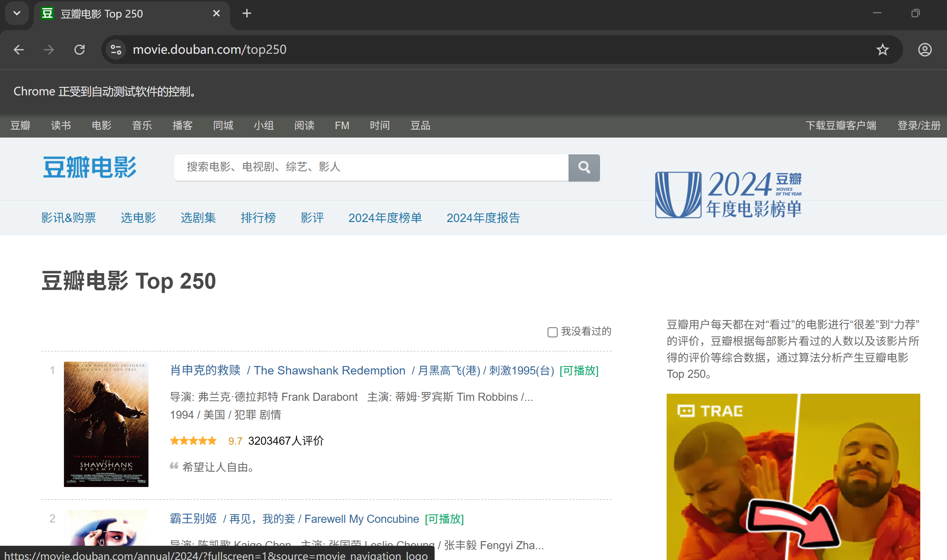Open 2024年度报告 navigation tab
Viewport: 947px width, 560px height.
pos(483,218)
